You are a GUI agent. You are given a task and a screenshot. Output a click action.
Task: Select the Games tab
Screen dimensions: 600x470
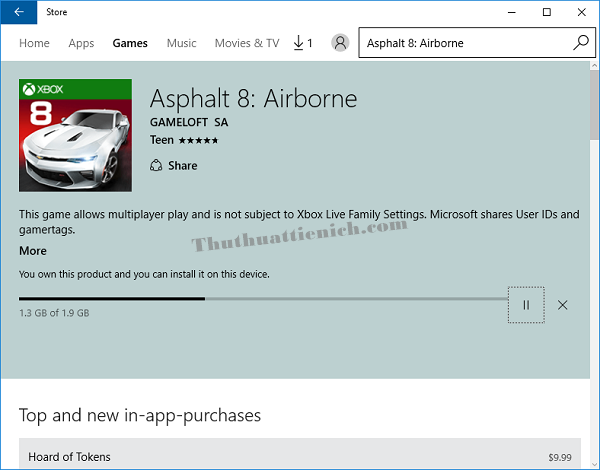(x=130, y=43)
